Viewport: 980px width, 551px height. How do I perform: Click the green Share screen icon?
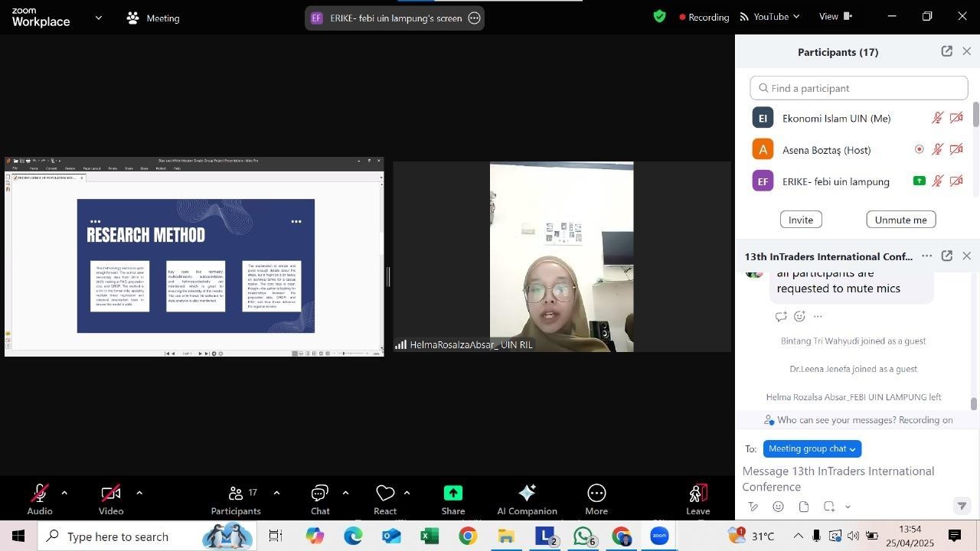[453, 494]
